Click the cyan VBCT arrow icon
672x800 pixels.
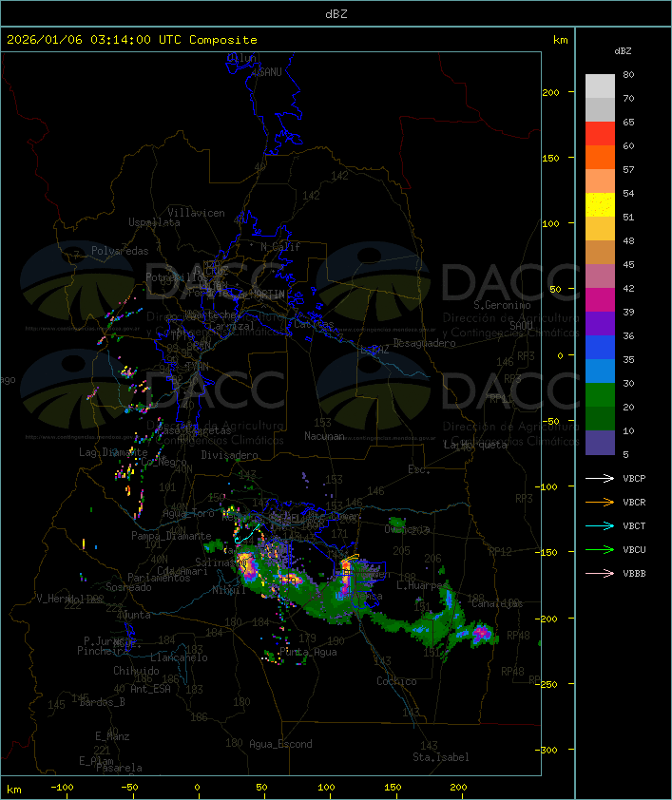601,525
